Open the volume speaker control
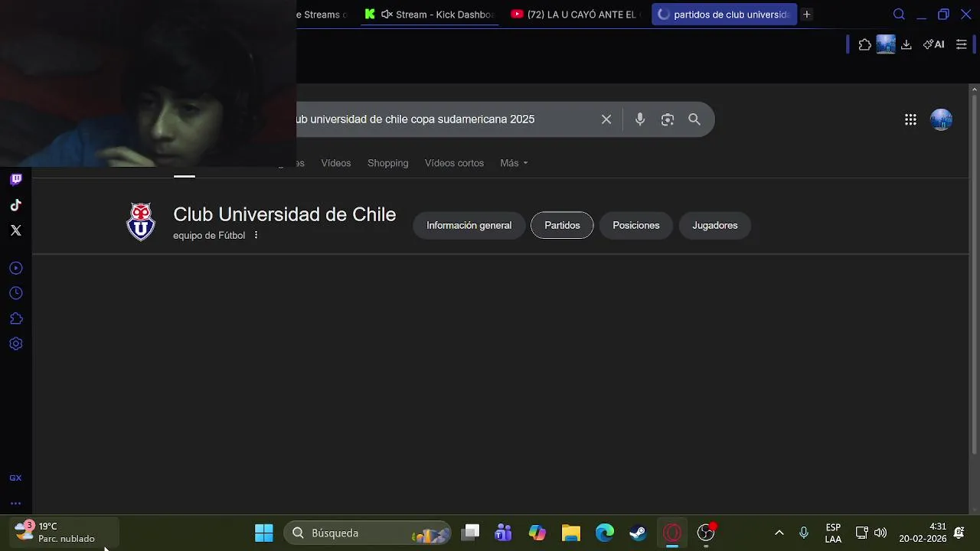Image resolution: width=980 pixels, height=551 pixels. 880,533
